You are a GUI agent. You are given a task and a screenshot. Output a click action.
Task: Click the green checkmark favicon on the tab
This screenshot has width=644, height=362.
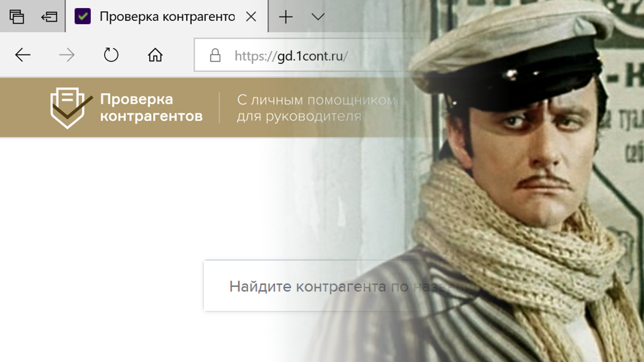83,16
